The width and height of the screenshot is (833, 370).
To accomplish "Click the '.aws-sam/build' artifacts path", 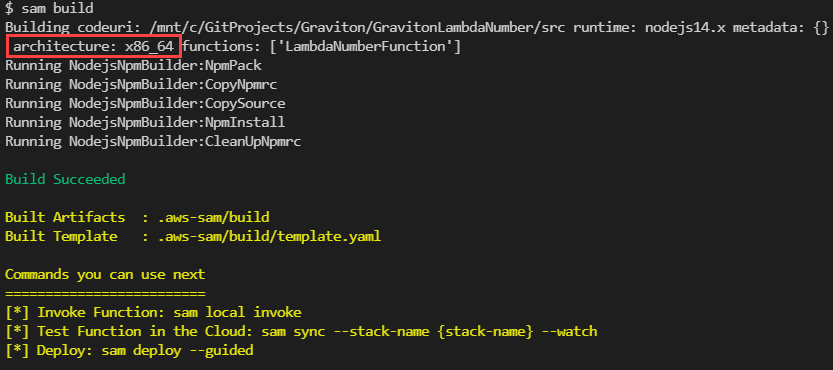I will [x=214, y=217].
